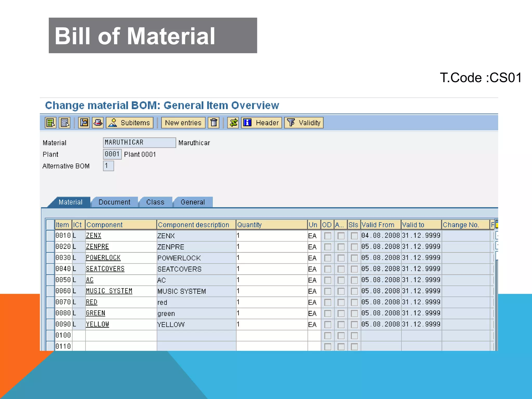This screenshot has width=532, height=399.
Task: Open the MUSIC SYSTEM component link
Action: coord(109,291)
